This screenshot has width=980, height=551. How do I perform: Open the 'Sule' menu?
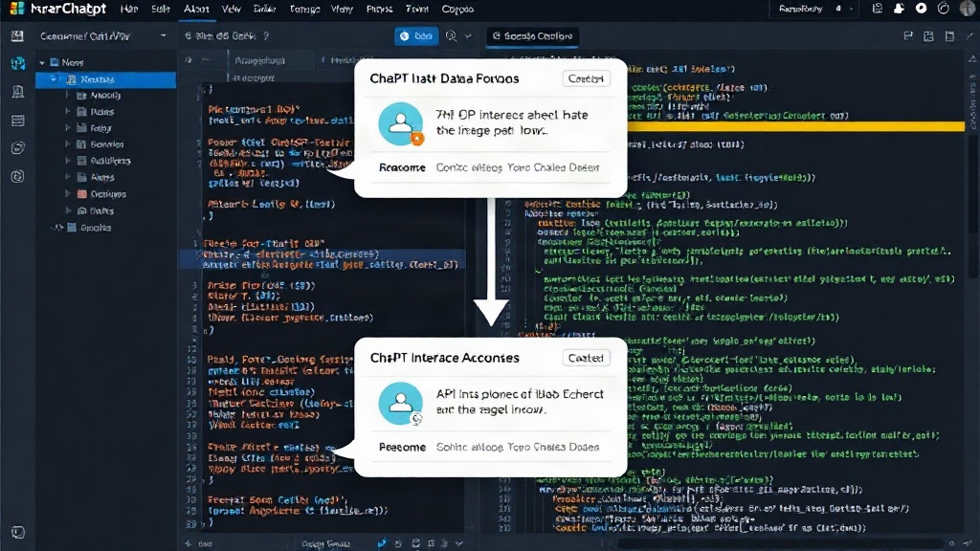[161, 9]
